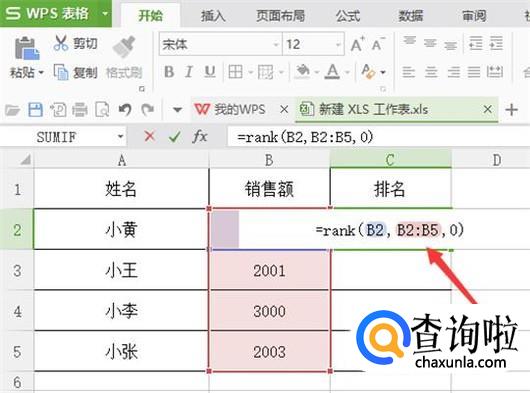Cancel formula entry with red X
This screenshot has height=393, width=530.
pyautogui.click(x=149, y=137)
